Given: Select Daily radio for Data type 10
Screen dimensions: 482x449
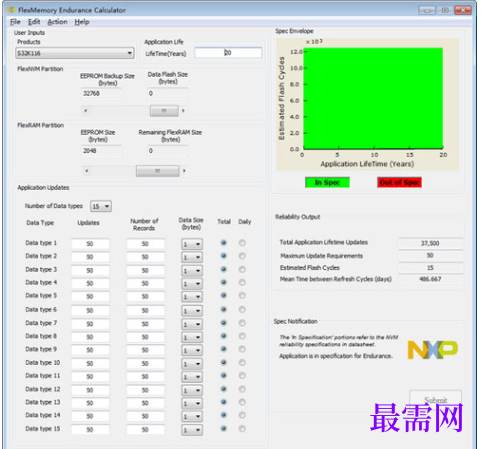Looking at the screenshot, I should (242, 362).
